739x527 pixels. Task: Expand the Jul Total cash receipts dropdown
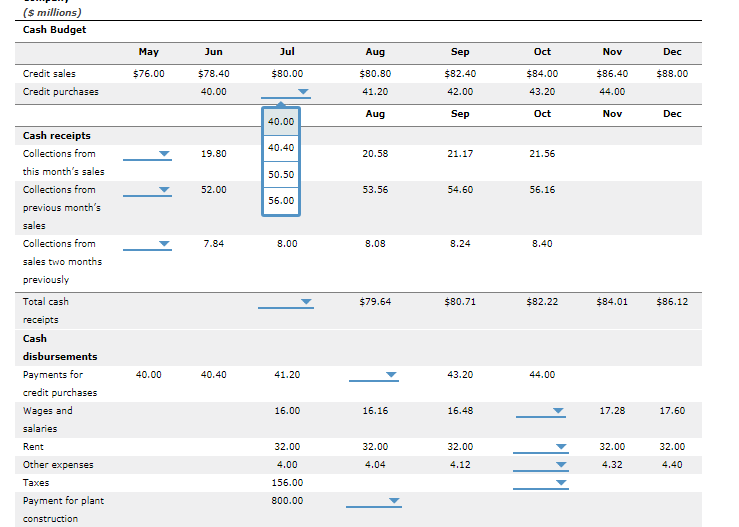286,302
